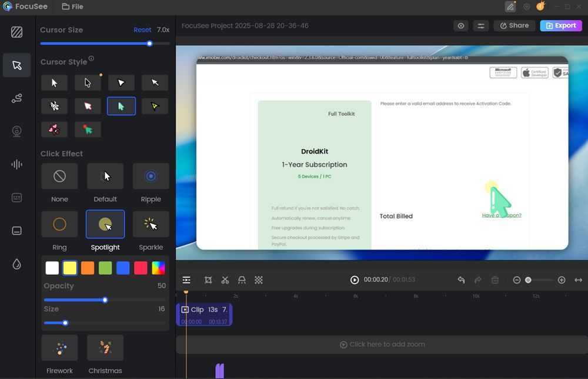Pick the white spotlight color swatch

pos(52,268)
